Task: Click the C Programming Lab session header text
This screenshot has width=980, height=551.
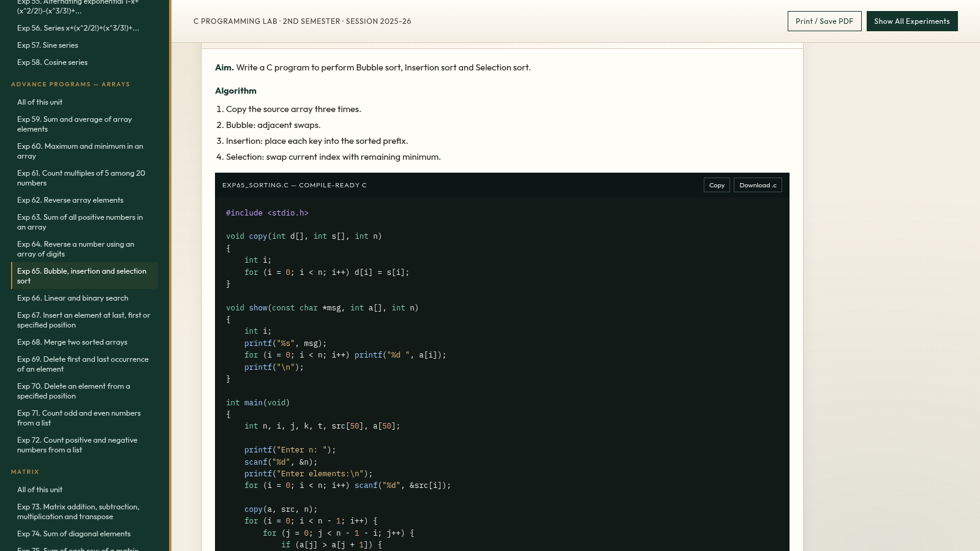Action: pyautogui.click(x=302, y=21)
